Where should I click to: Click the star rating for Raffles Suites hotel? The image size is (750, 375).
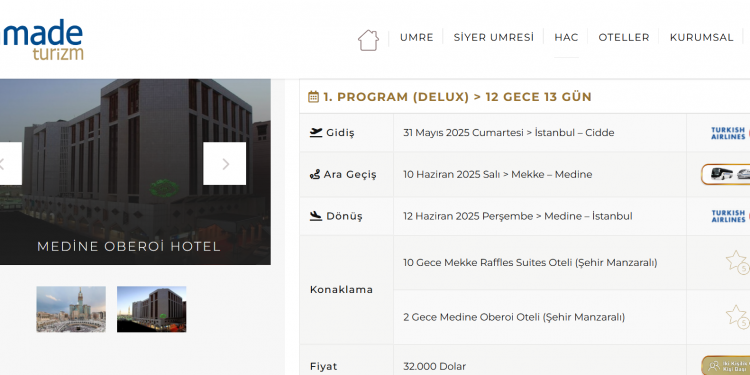pyautogui.click(x=737, y=262)
